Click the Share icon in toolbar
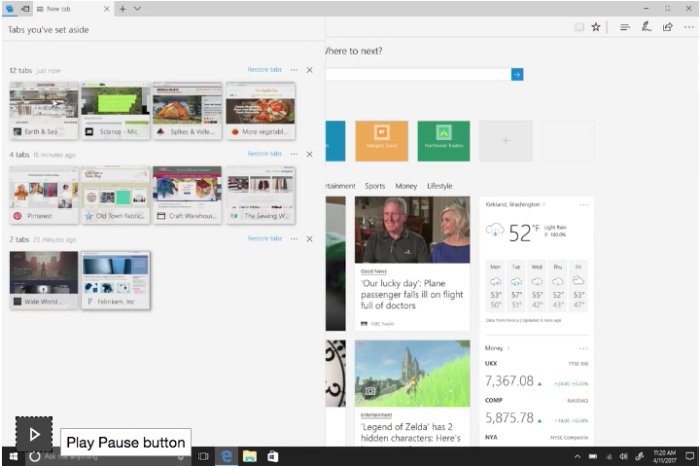 (x=667, y=27)
